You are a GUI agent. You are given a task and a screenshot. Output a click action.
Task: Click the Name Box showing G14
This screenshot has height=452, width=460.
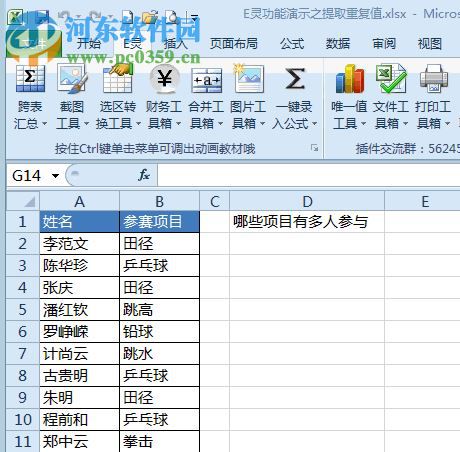click(28, 175)
